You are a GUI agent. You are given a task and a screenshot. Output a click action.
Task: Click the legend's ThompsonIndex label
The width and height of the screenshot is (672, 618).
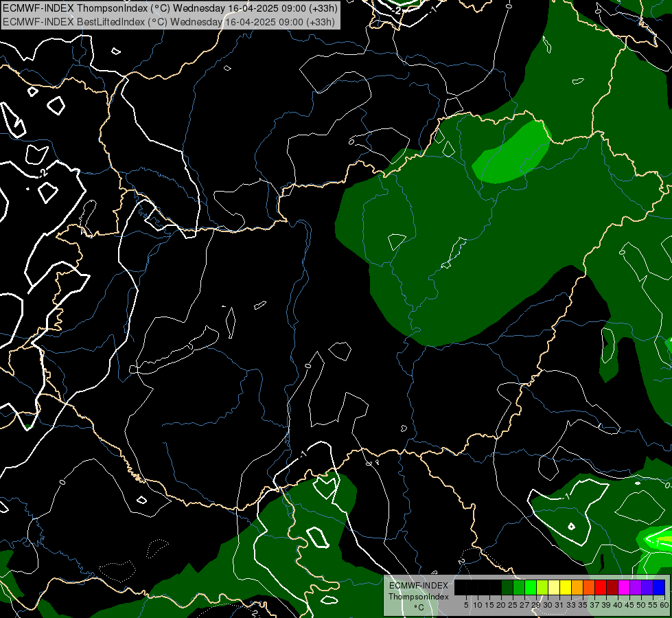[x=418, y=597]
